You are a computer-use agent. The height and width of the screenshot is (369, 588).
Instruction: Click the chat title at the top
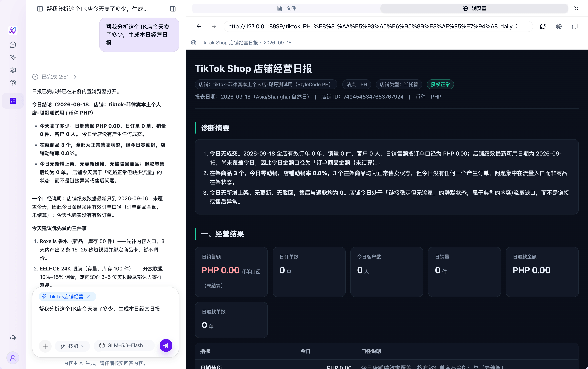click(x=97, y=9)
